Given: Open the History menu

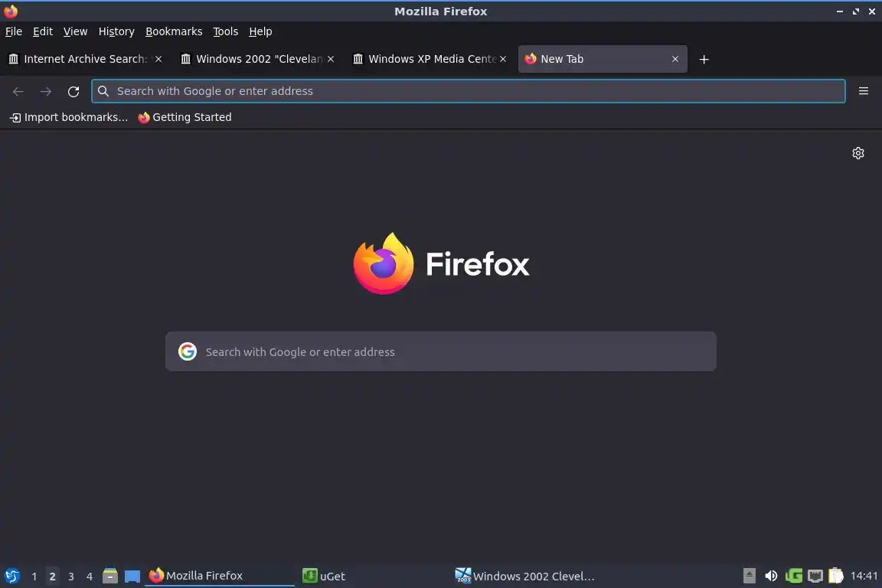Looking at the screenshot, I should coord(116,31).
